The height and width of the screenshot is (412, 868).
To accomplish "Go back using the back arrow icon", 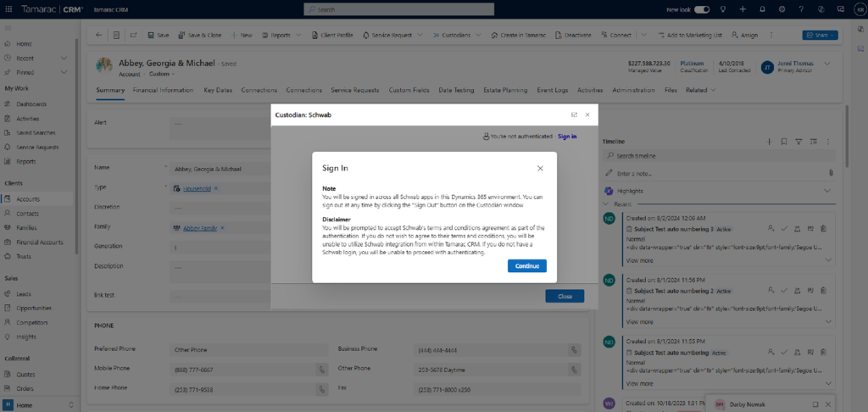I will click(x=98, y=35).
